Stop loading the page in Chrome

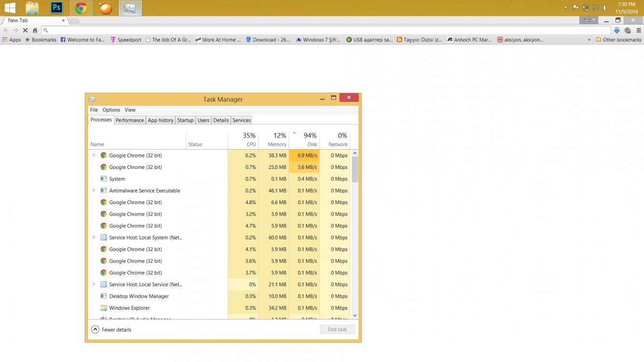[25, 30]
